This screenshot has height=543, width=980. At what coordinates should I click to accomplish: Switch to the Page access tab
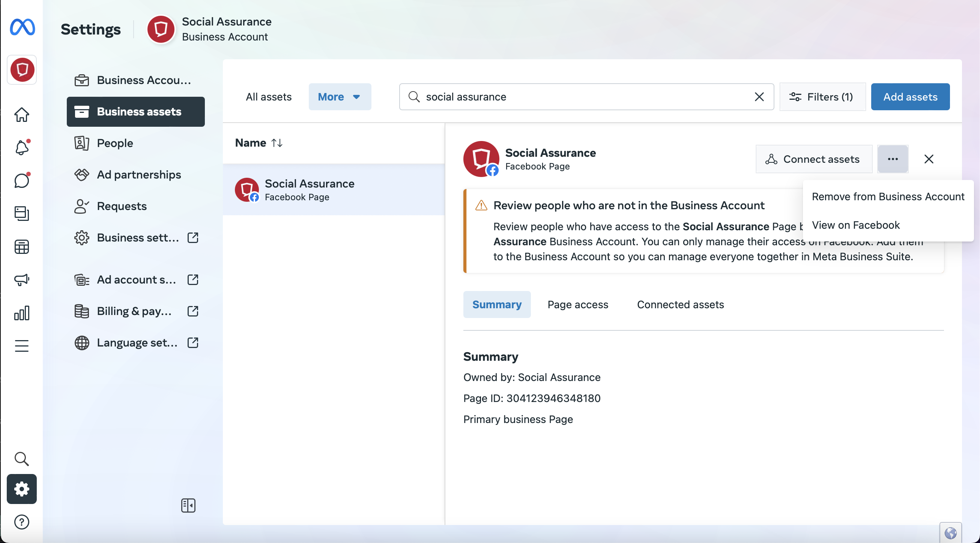pos(577,304)
